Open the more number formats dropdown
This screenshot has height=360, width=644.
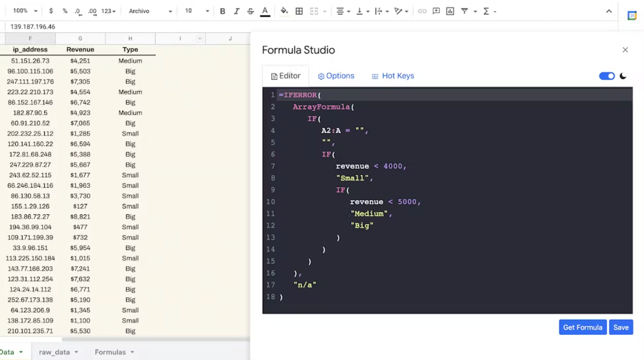108,11
